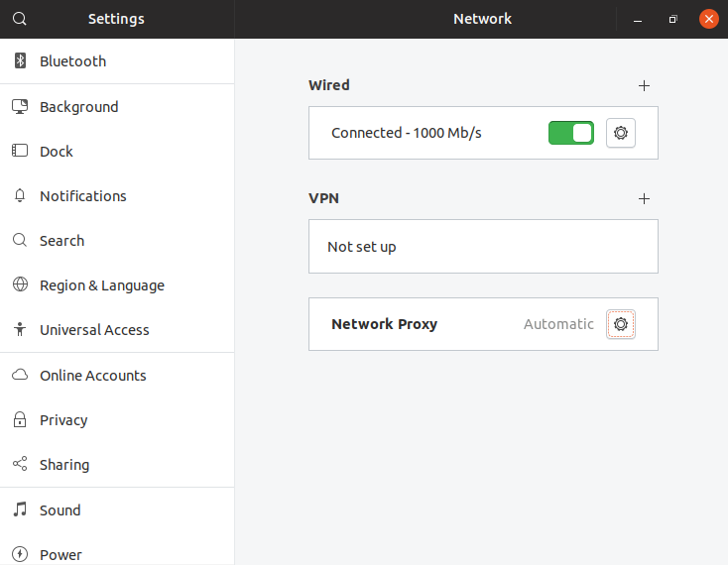
Task: Click the 'Automatic' proxy status text
Action: [558, 324]
